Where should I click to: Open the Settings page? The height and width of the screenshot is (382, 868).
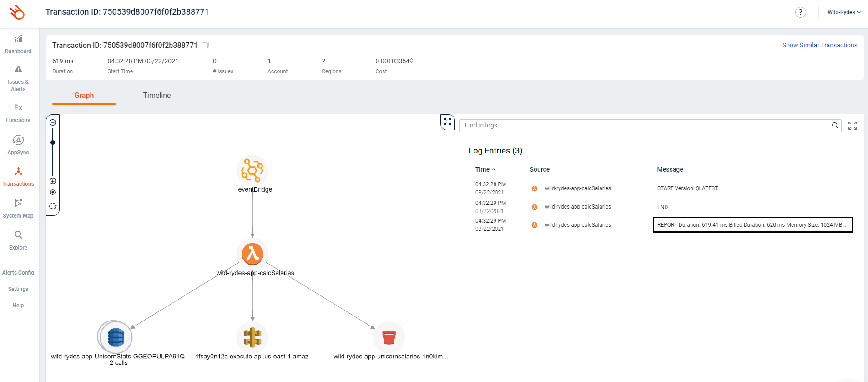click(x=18, y=289)
